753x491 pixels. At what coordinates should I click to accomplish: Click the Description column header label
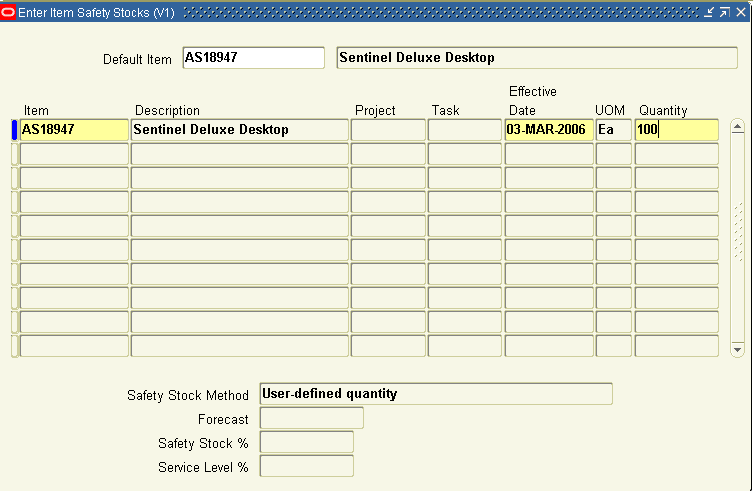pos(167,110)
